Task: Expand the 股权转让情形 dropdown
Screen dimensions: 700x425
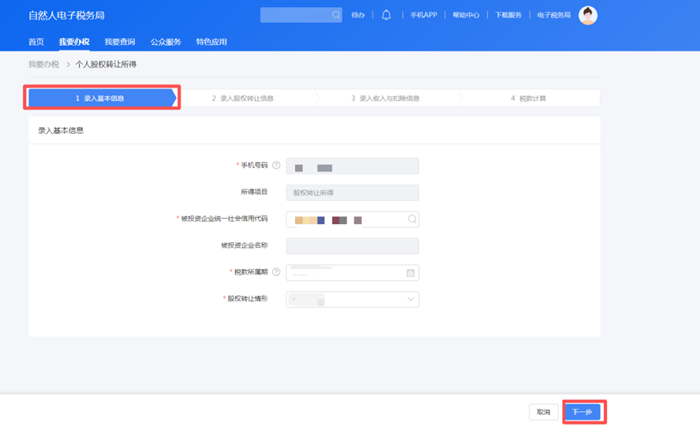Action: pos(410,299)
